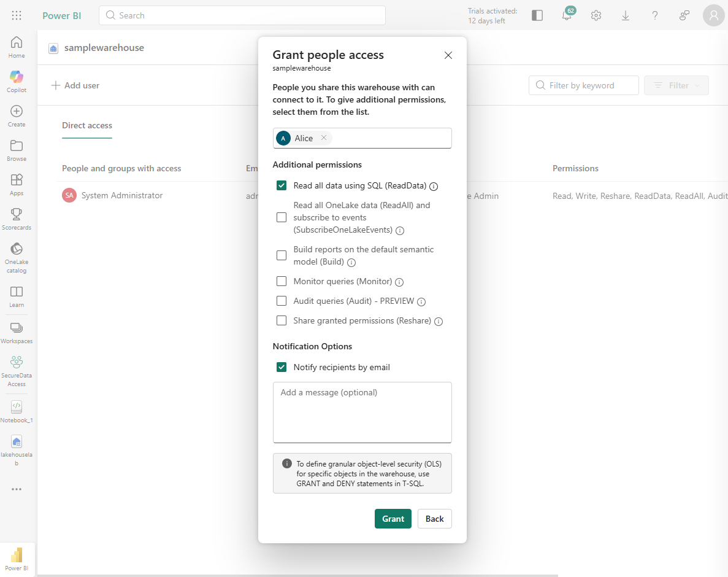Click the Filter by keyword field
The height and width of the screenshot is (577, 728).
[584, 85]
